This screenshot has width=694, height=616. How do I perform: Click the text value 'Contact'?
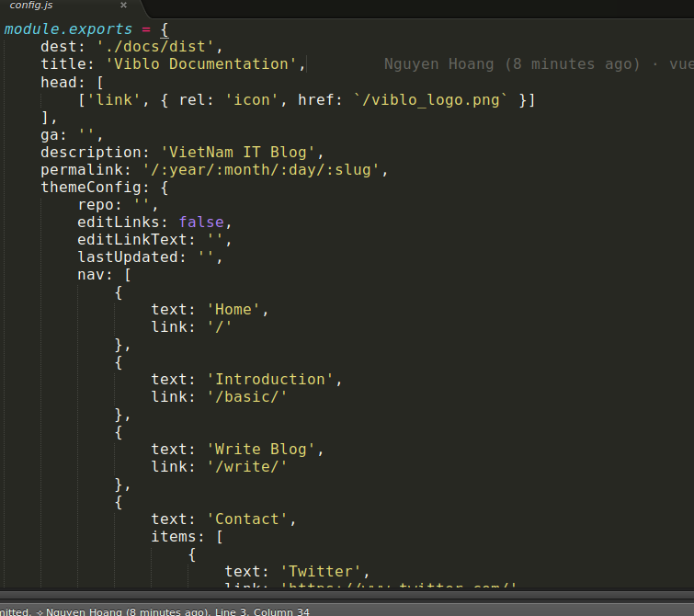[x=247, y=519]
